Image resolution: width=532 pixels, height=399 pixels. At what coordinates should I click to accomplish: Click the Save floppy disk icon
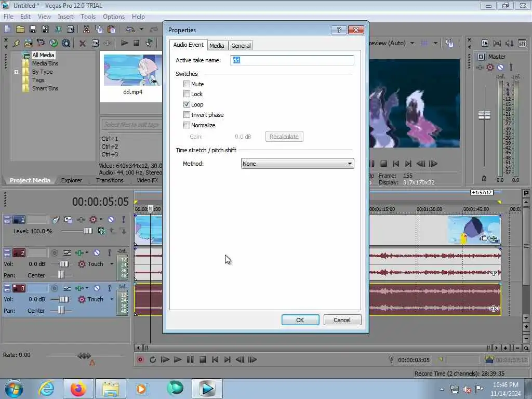33,30
